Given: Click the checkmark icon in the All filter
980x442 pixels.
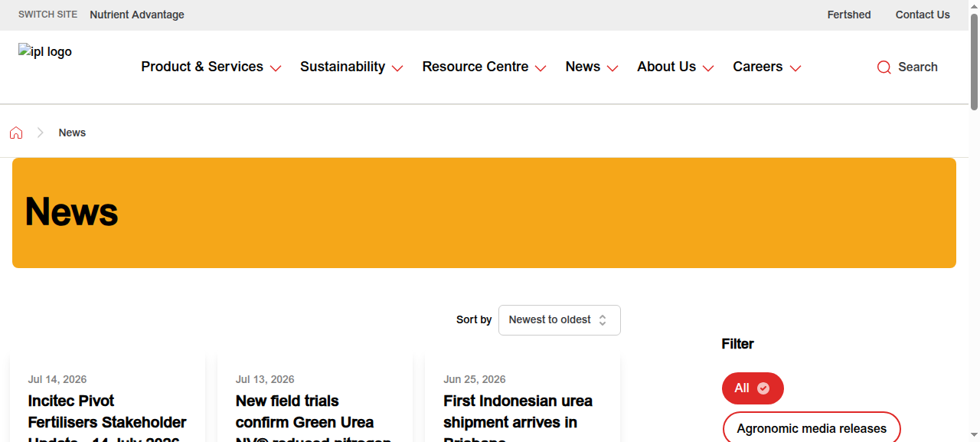Looking at the screenshot, I should coord(763,388).
